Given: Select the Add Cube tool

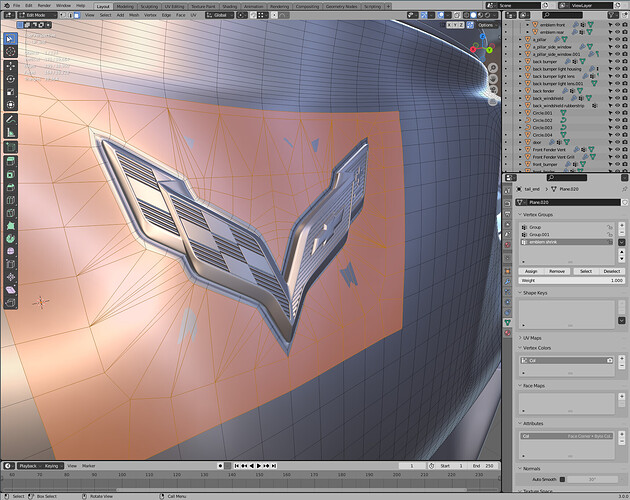Looking at the screenshot, I should pos(10,147).
